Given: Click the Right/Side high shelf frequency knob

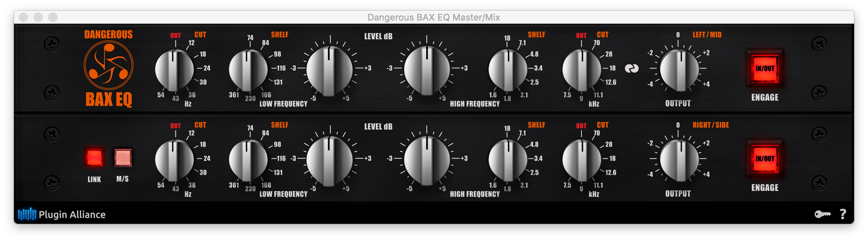Looking at the screenshot, I should 508,160.
